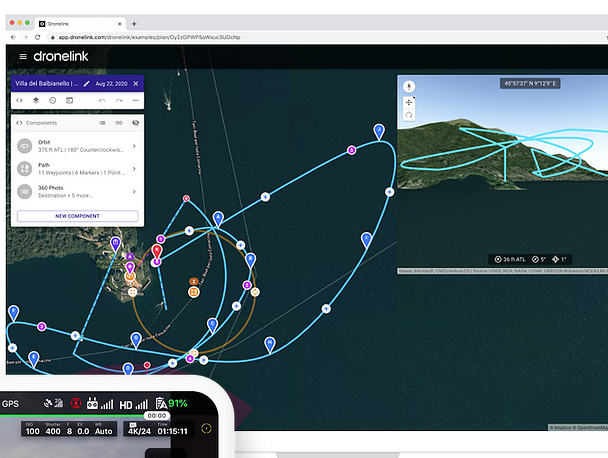Open the preview window icon in plan toolbar
This screenshot has width=608, height=458.
coord(69,100)
